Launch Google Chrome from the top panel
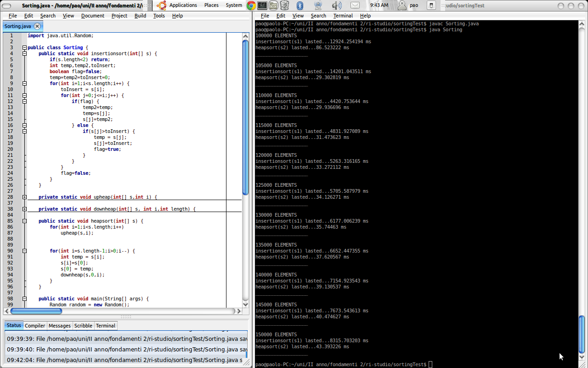Viewport: 588px width, 368px height. pyautogui.click(x=251, y=6)
